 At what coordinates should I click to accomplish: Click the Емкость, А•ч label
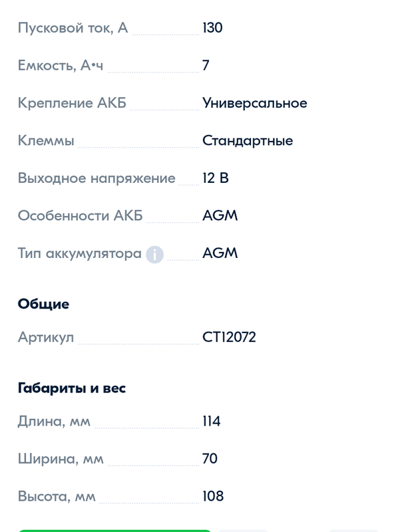[60, 65]
